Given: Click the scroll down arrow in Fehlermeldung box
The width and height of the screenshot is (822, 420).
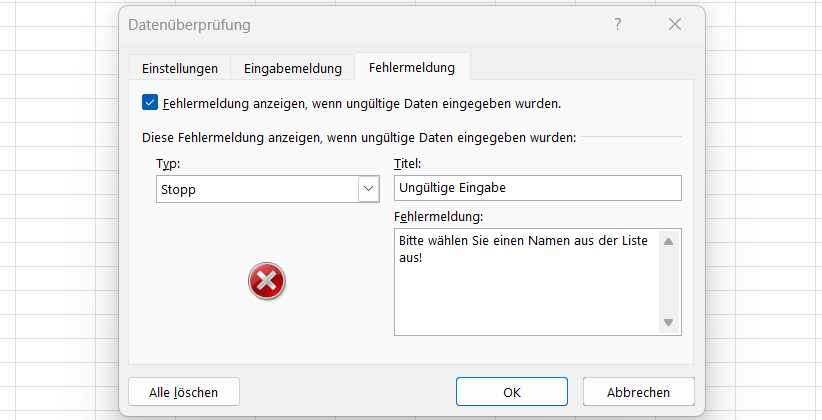Looking at the screenshot, I should 668,322.
